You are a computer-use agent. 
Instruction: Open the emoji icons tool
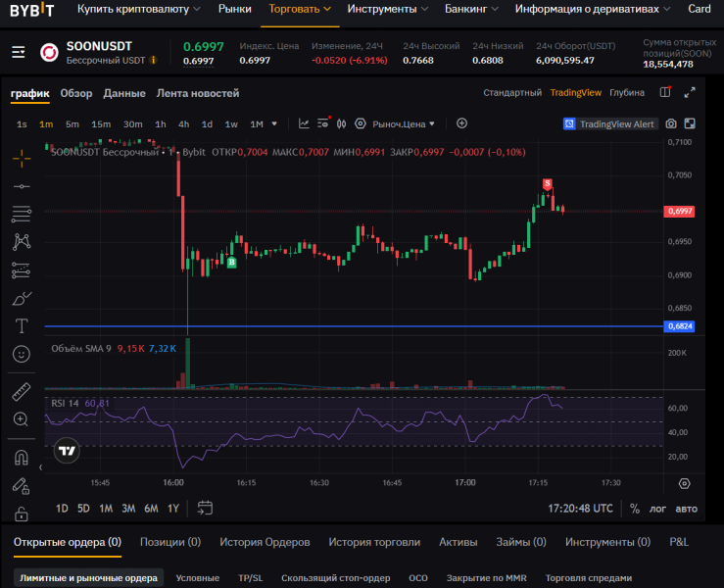click(22, 355)
